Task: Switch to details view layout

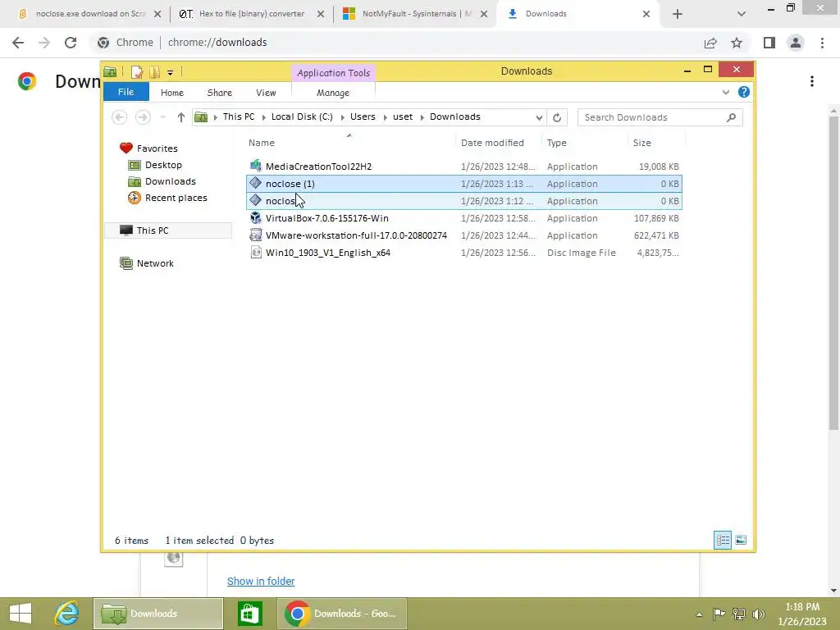Action: pyautogui.click(x=723, y=540)
